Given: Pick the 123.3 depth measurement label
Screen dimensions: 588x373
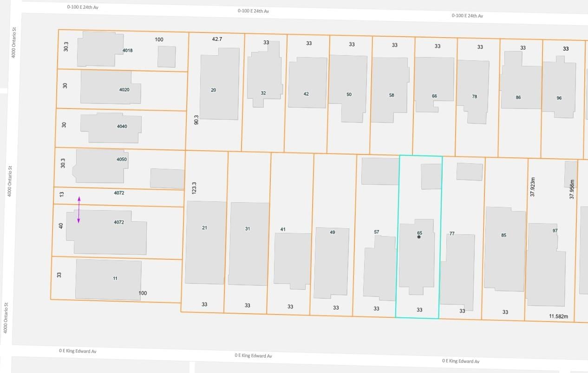Looking at the screenshot, I should [194, 187].
